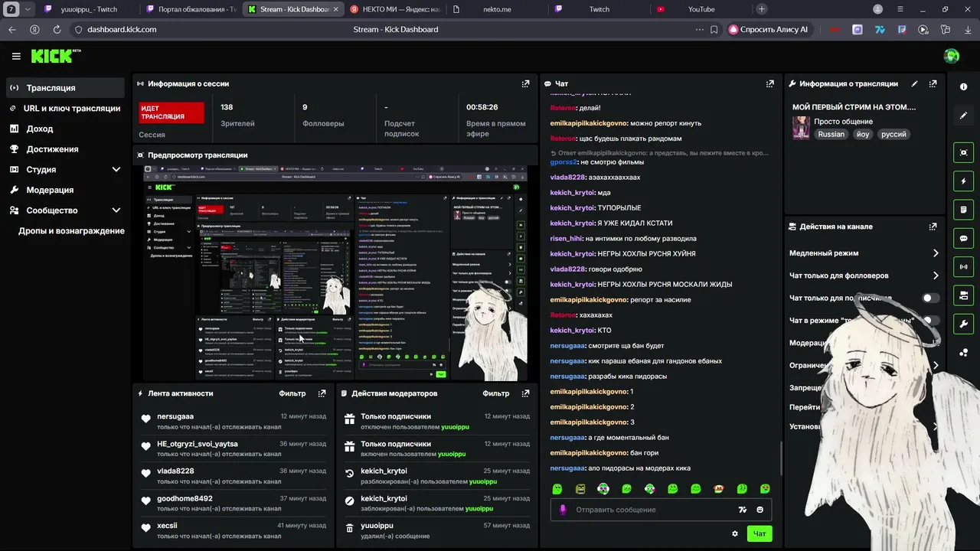
Task: Click the dashboard.kick.com address bar
Action: (122, 29)
